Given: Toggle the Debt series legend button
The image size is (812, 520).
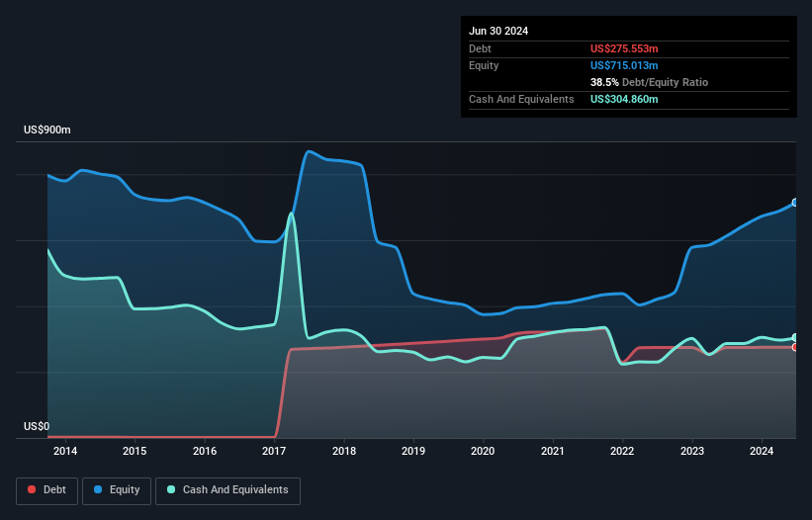Looking at the screenshot, I should [x=47, y=490].
